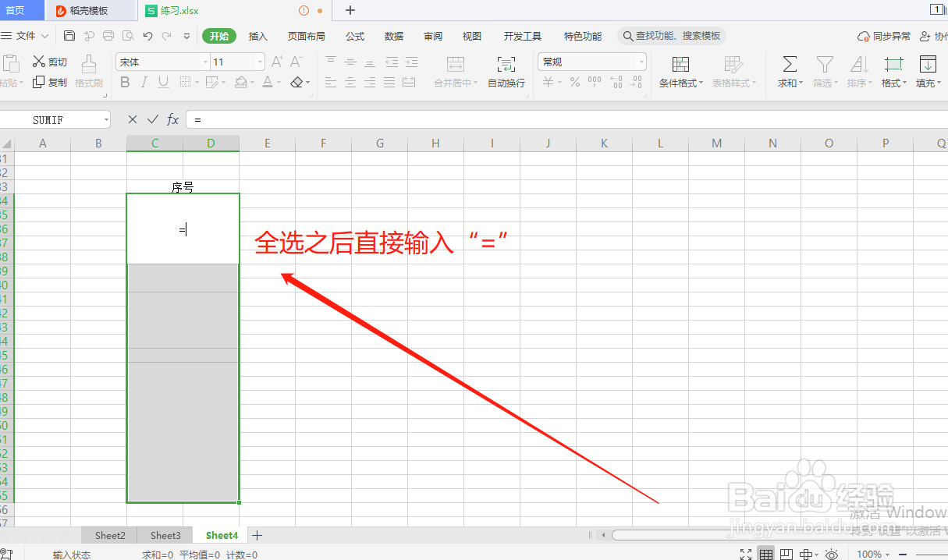The width and height of the screenshot is (948, 560).
Task: Open a new document tab with plus
Action: coord(350,10)
